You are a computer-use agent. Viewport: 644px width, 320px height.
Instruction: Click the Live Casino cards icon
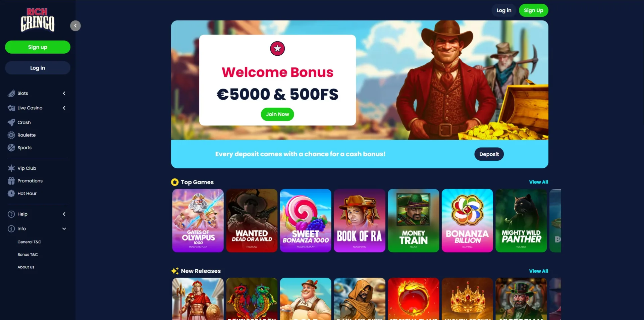pos(11,108)
